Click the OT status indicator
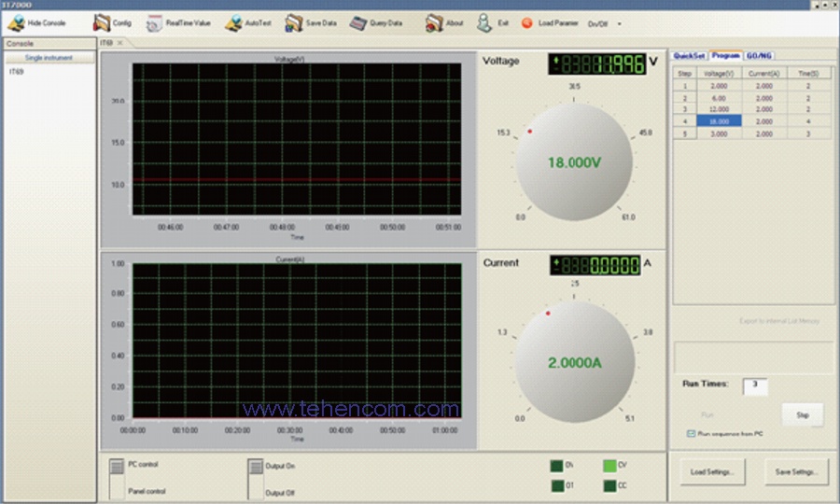Image resolution: width=840 pixels, height=504 pixels. (557, 485)
